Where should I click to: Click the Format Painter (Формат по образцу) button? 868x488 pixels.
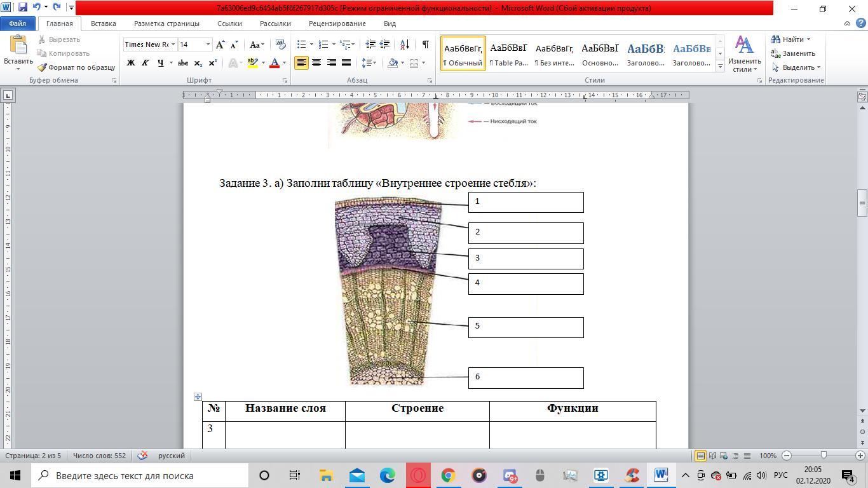click(76, 67)
